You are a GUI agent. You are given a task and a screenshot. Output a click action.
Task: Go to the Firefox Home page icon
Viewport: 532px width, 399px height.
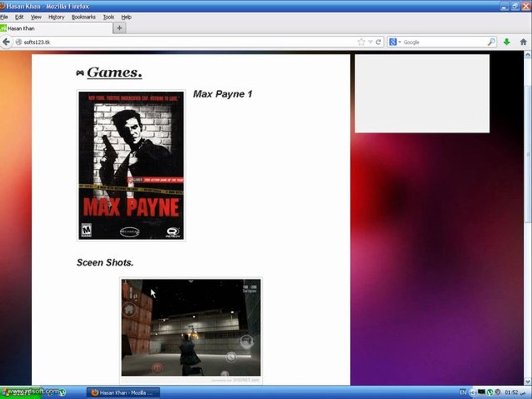[523, 42]
